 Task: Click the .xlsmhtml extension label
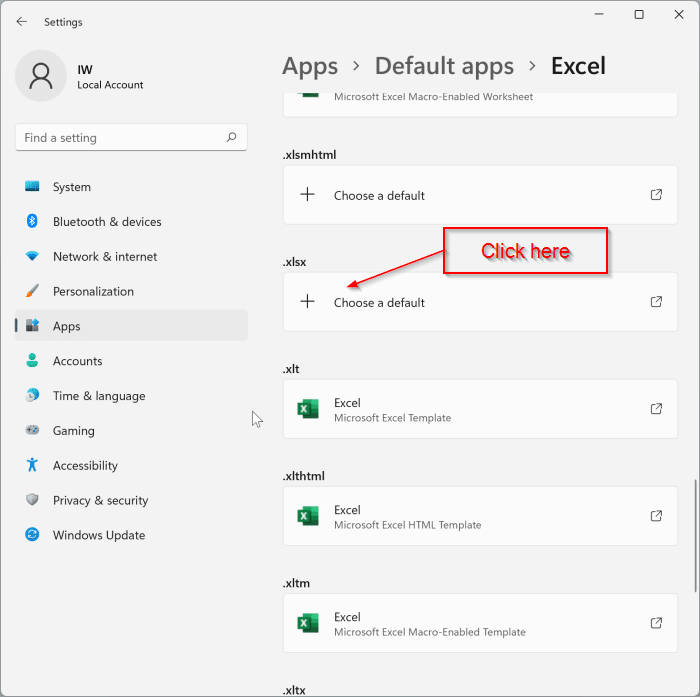(x=309, y=155)
